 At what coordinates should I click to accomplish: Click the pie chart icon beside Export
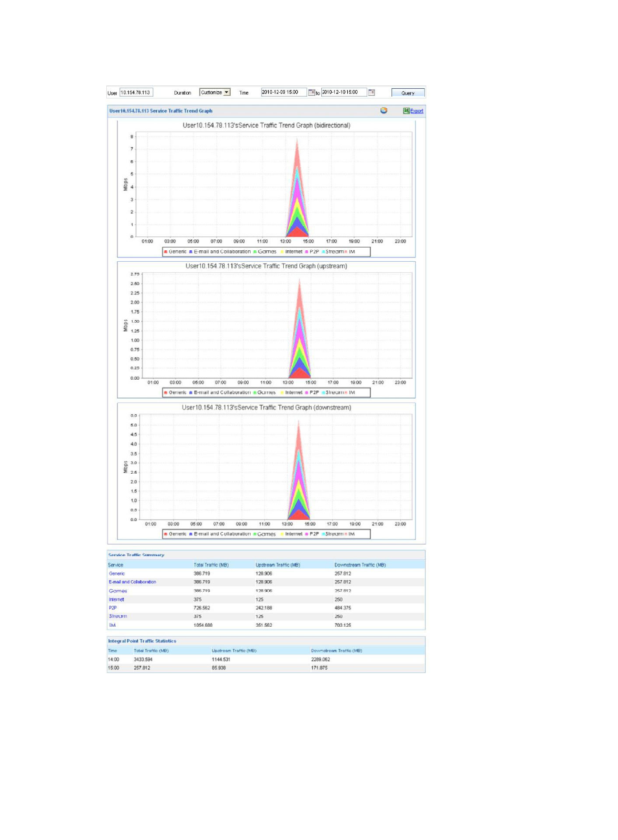383,111
